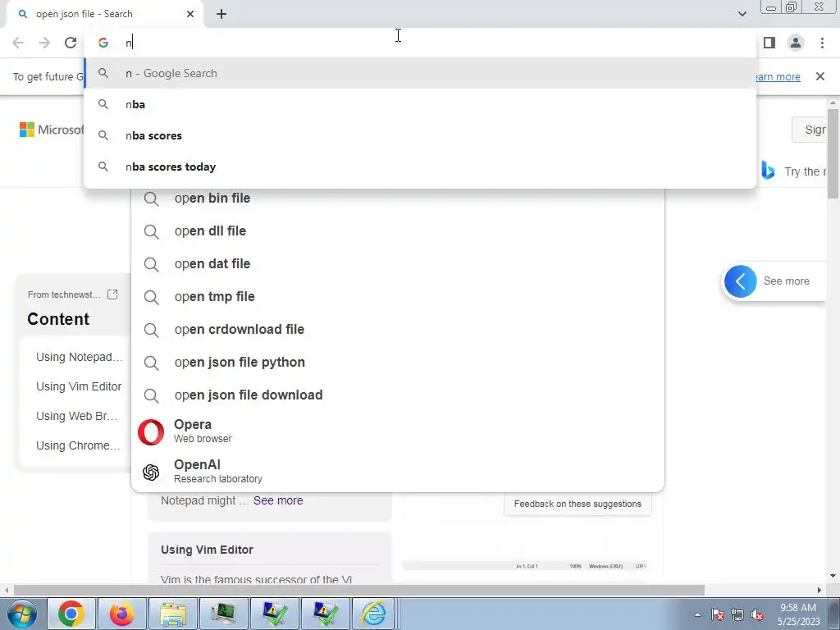Screen dimensions: 840x630
Task: Open the clock showing 9:58 AM
Action: pyautogui.click(x=798, y=614)
